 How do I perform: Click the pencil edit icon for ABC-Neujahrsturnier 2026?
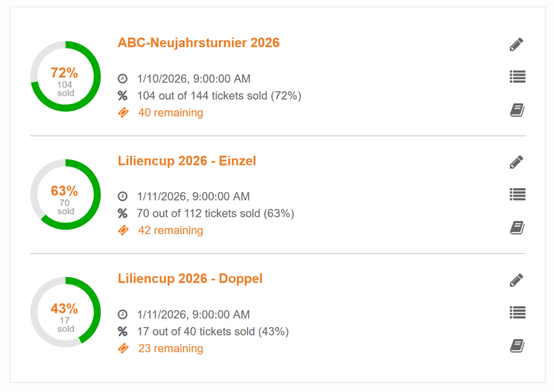(517, 44)
